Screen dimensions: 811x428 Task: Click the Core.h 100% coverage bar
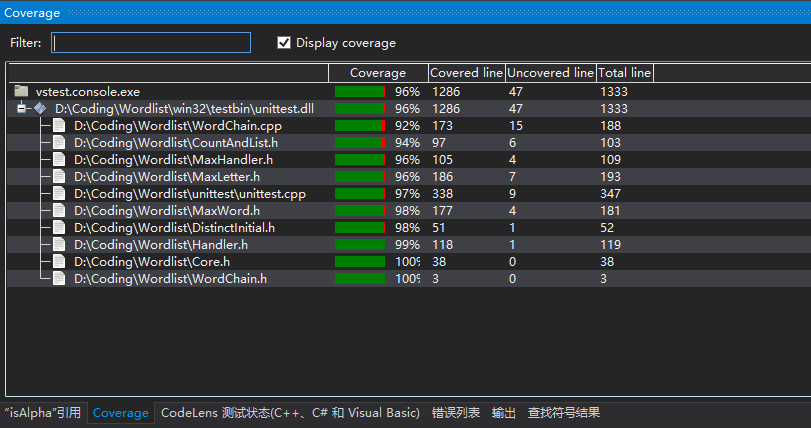(x=360, y=262)
